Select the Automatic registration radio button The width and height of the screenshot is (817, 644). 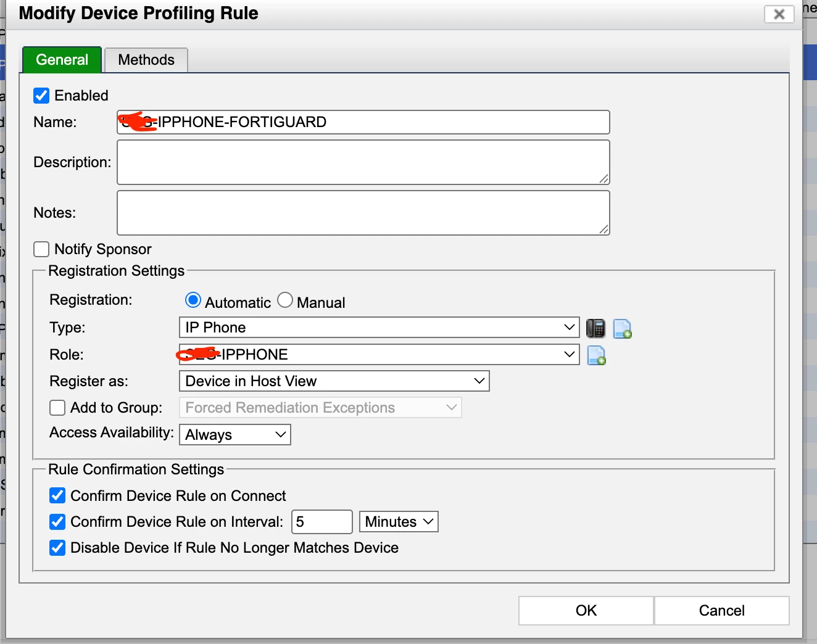click(x=193, y=300)
